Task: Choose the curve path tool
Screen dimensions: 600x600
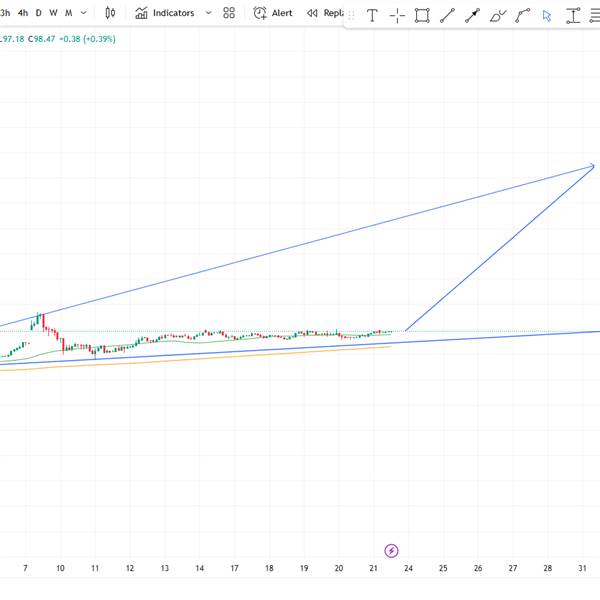Action: tap(522, 16)
